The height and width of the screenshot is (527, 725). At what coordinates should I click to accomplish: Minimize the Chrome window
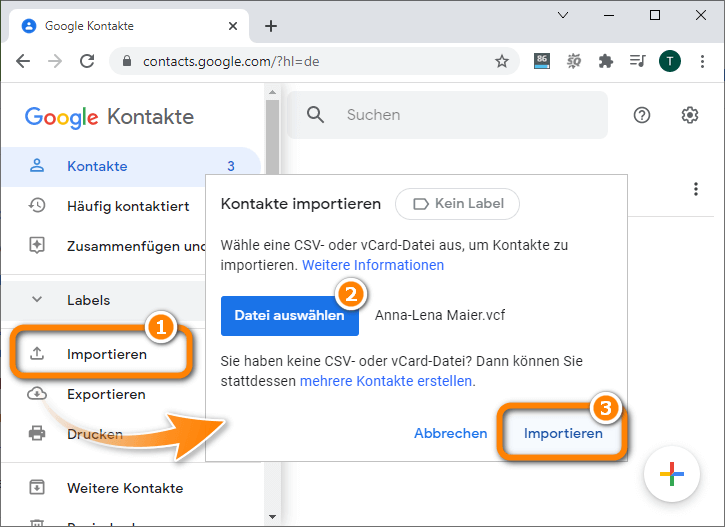click(609, 15)
